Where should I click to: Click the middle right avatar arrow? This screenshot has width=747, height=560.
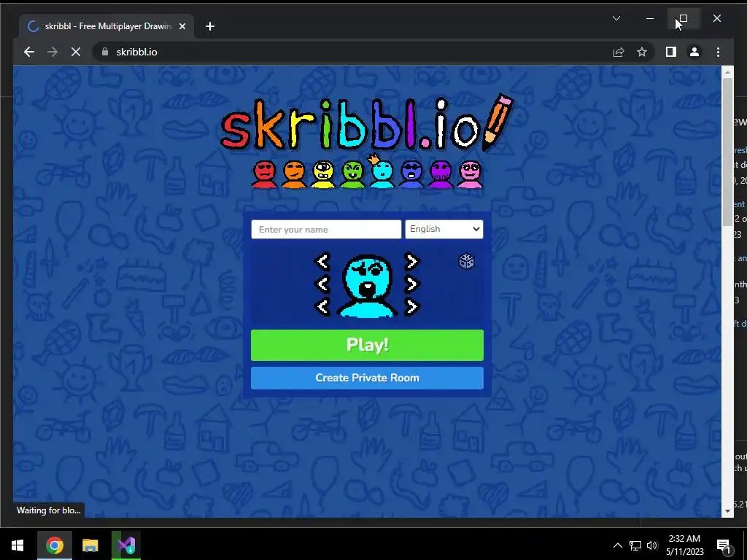[411, 284]
